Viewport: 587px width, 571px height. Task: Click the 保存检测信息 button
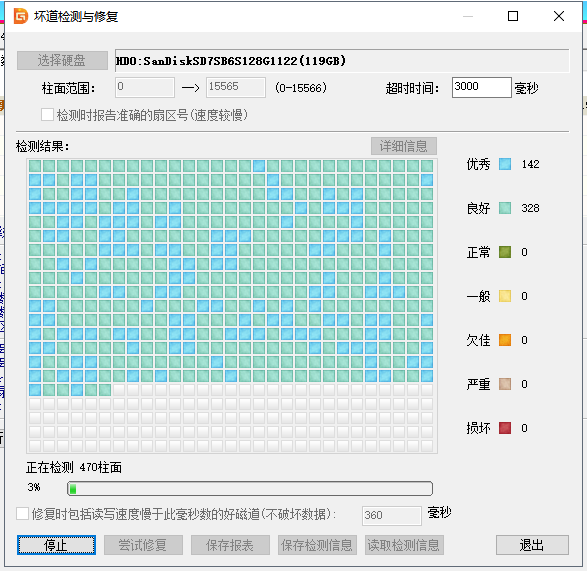point(317,545)
